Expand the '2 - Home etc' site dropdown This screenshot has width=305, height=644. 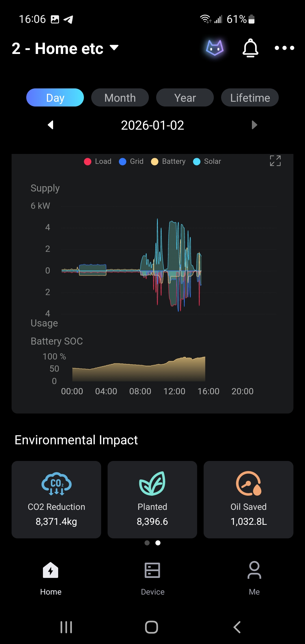[114, 48]
